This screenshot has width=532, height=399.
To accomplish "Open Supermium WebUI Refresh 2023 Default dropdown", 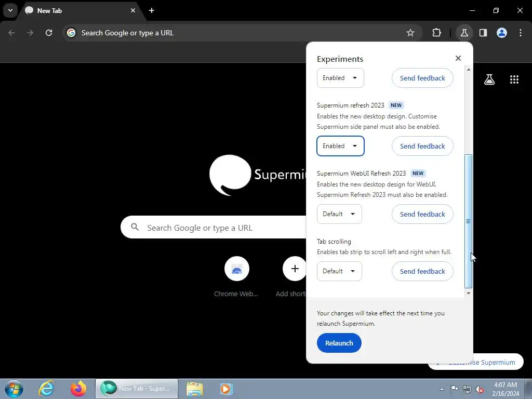I will coord(339,214).
